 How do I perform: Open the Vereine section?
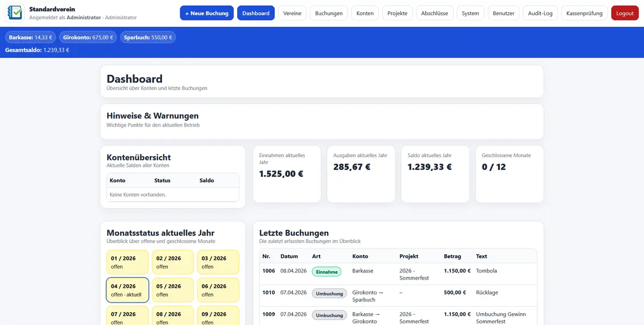point(292,13)
